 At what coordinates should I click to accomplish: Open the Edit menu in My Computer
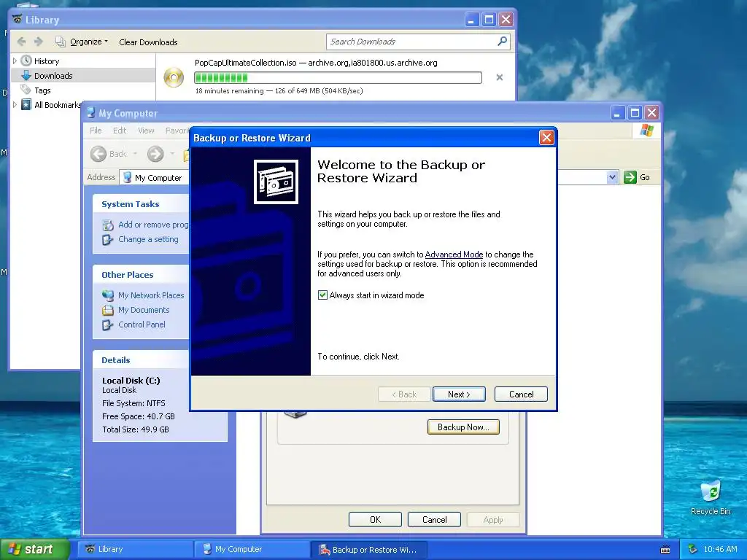pos(120,131)
